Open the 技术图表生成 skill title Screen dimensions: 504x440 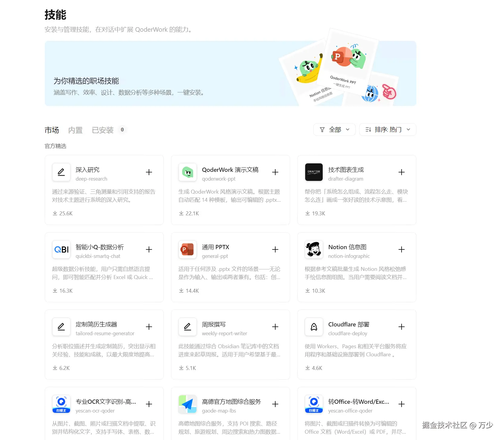346,170
